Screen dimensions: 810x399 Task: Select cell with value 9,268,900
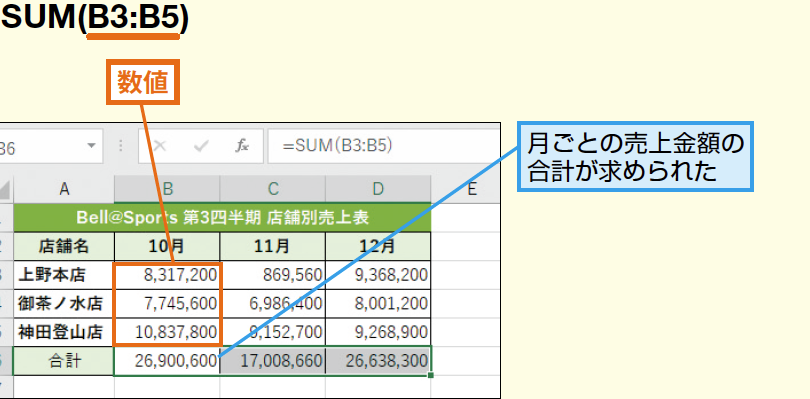pyautogui.click(x=378, y=332)
